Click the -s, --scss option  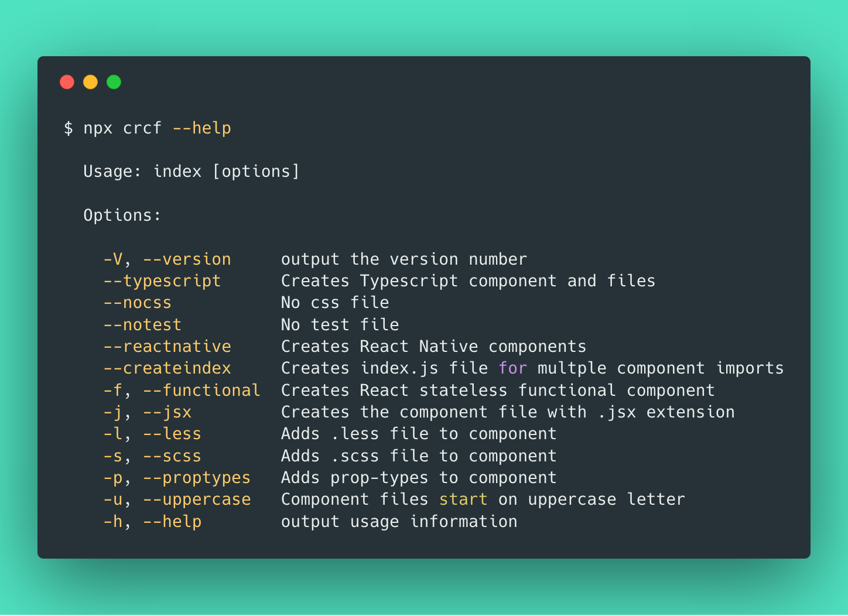click(x=152, y=456)
